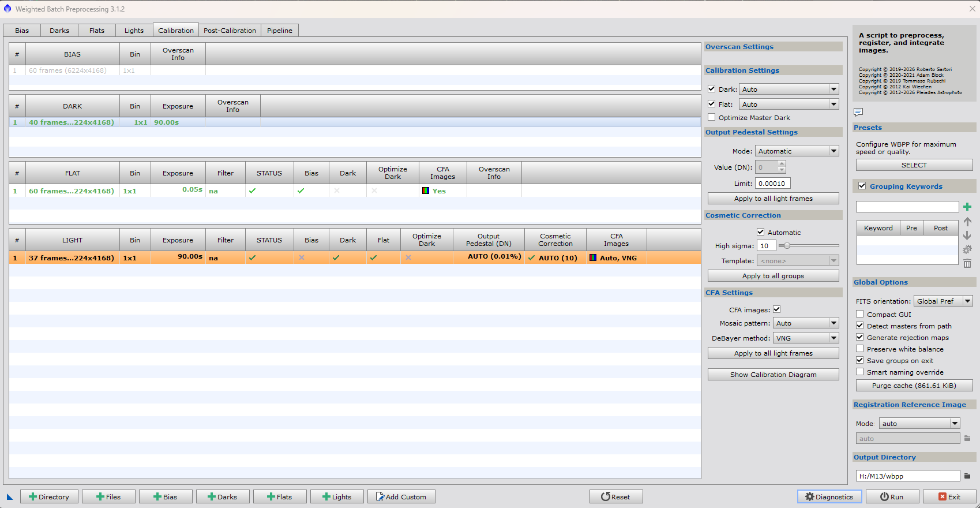Click Show Calibration Diagram
Viewport: 980px width, 508px height.
[774, 375]
